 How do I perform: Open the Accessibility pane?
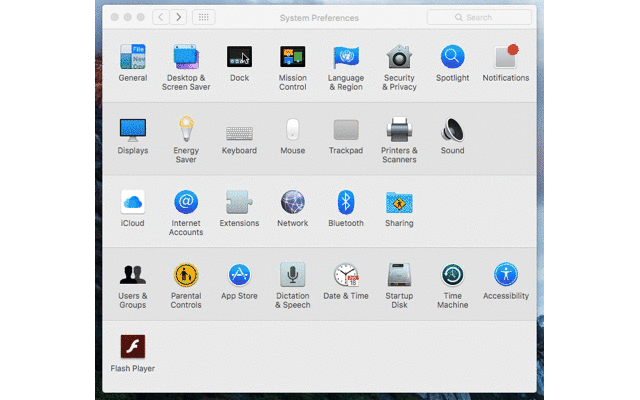[505, 275]
